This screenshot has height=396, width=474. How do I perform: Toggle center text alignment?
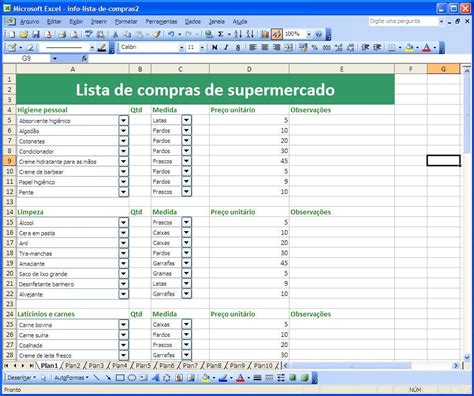(265, 48)
